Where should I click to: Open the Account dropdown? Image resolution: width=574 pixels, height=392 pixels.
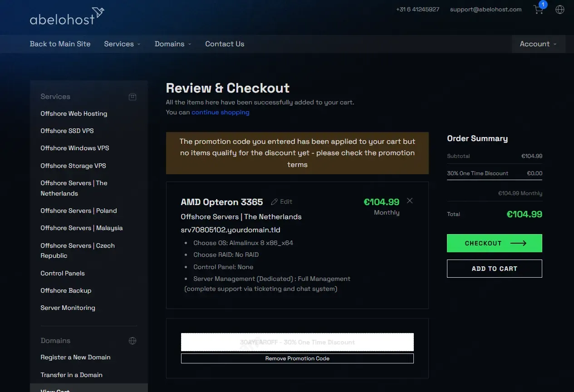538,44
